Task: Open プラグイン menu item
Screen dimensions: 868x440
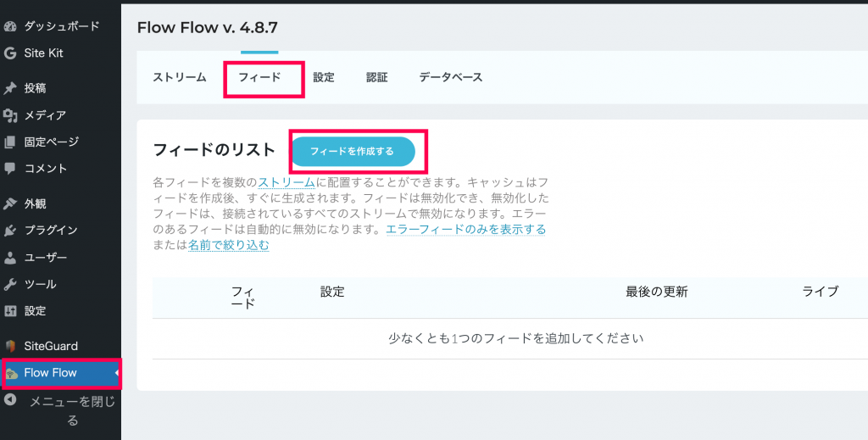Action: click(51, 231)
